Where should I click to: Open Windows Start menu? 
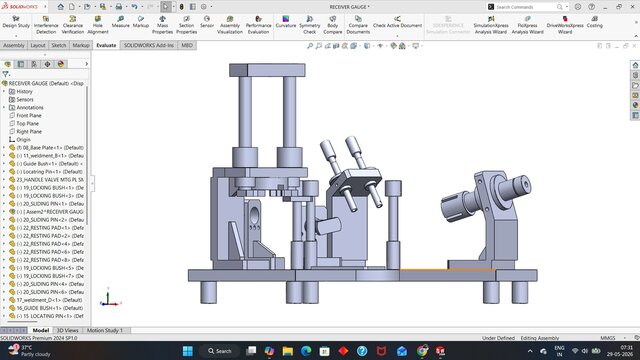[188, 351]
